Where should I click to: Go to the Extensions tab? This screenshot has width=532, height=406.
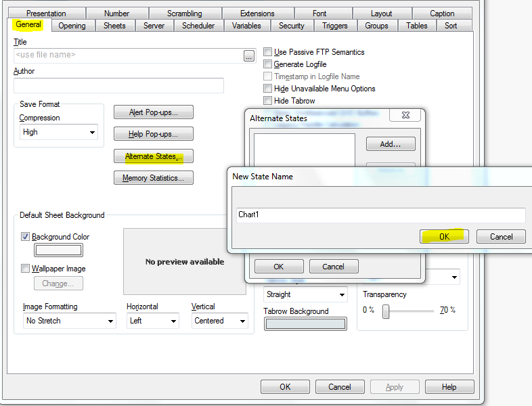tap(257, 14)
